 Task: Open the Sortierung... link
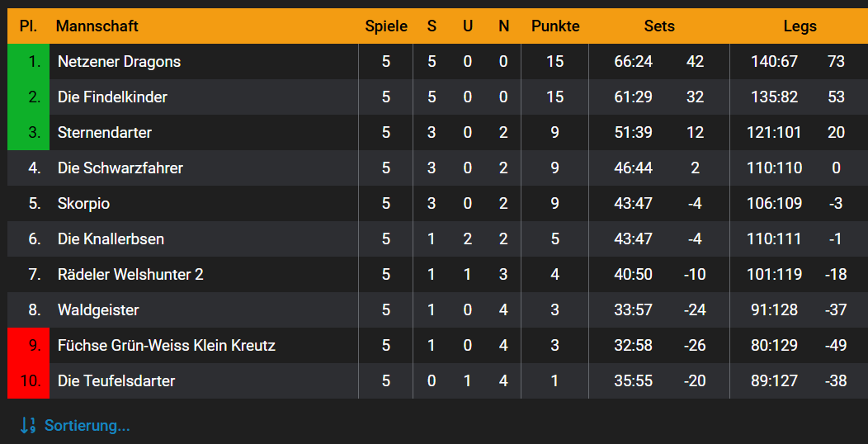(87, 426)
